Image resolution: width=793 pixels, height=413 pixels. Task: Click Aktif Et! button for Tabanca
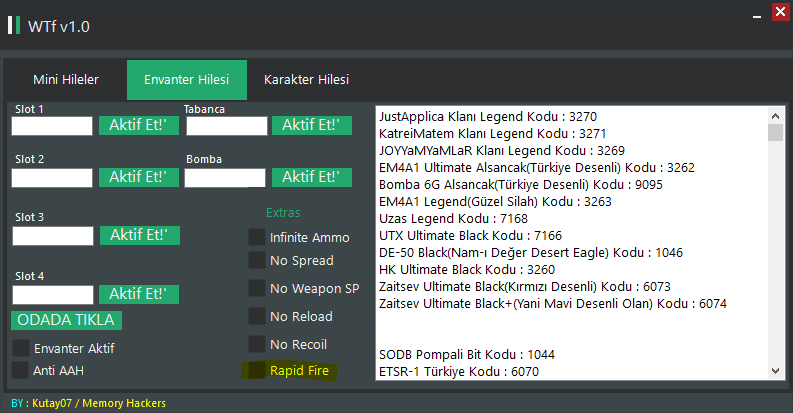(312, 125)
